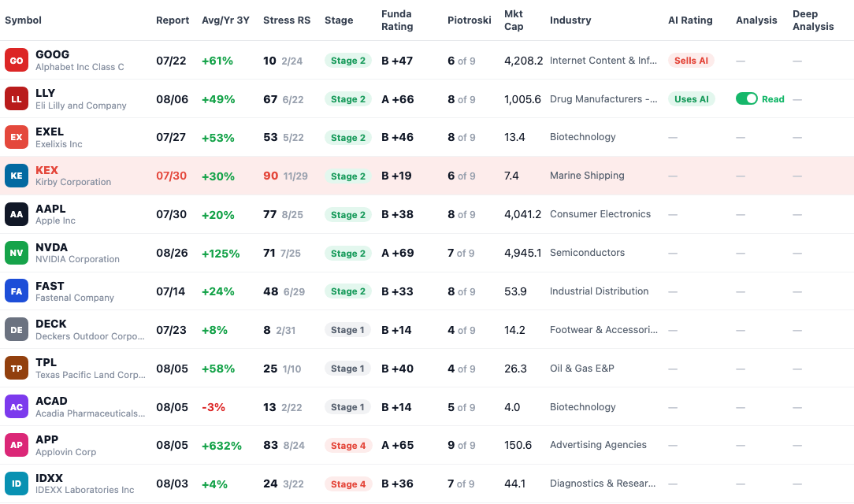Click the Stage 4 badge for APP
The width and height of the screenshot is (854, 504).
(348, 445)
